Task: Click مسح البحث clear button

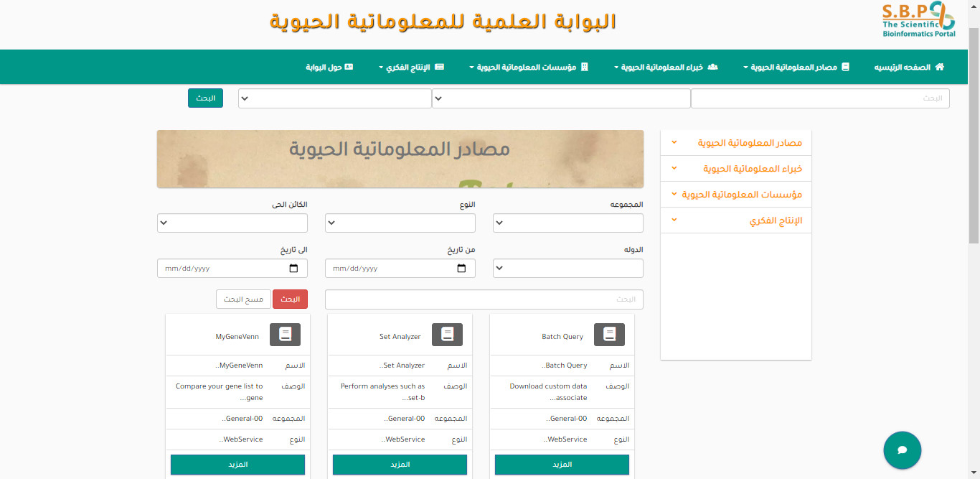Action: point(243,299)
